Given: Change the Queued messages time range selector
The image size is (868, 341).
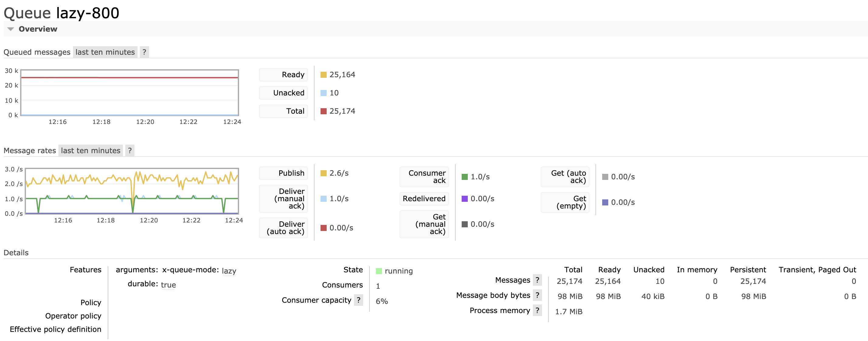Looking at the screenshot, I should (x=105, y=52).
